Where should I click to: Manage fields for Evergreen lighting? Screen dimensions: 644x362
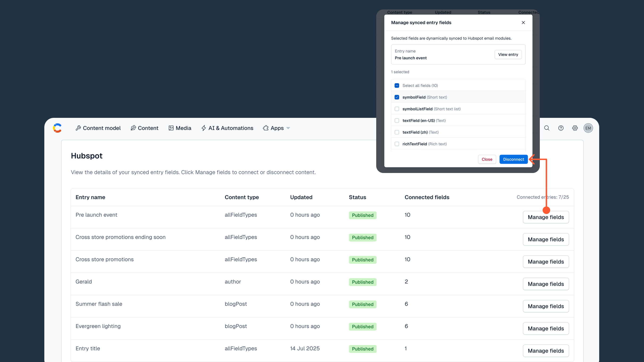[546, 328]
